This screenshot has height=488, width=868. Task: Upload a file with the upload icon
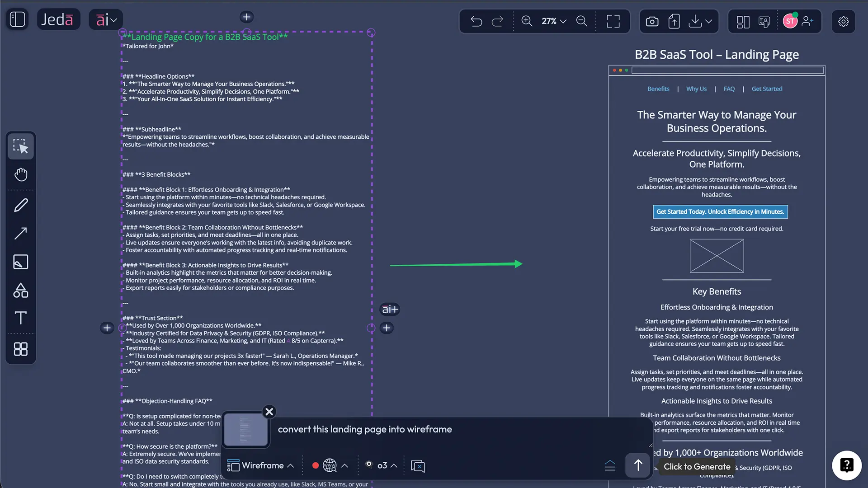coord(674,21)
